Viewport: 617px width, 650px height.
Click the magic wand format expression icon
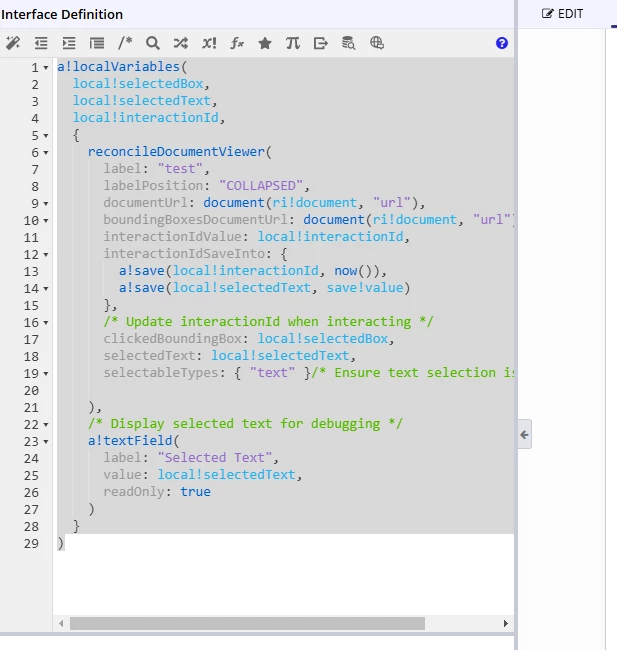13,43
